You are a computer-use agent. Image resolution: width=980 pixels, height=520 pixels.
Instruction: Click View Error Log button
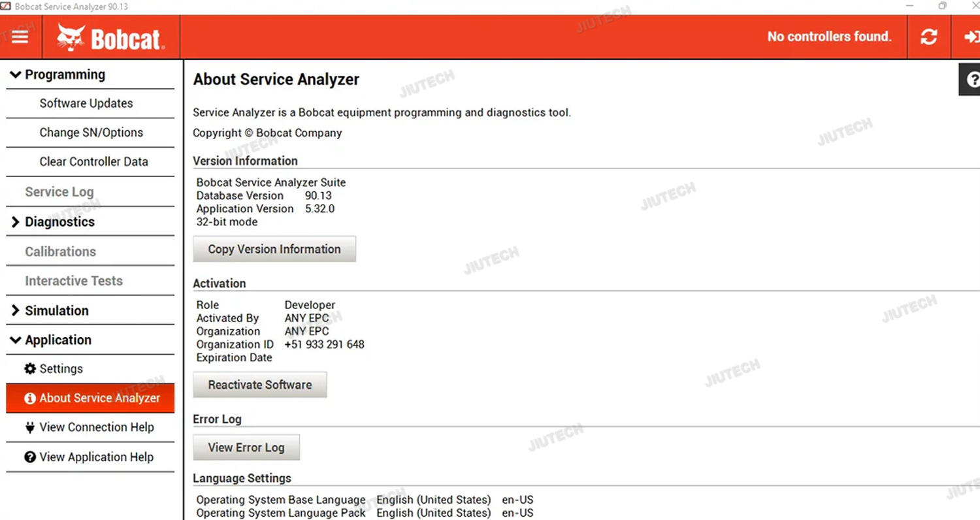(246, 447)
